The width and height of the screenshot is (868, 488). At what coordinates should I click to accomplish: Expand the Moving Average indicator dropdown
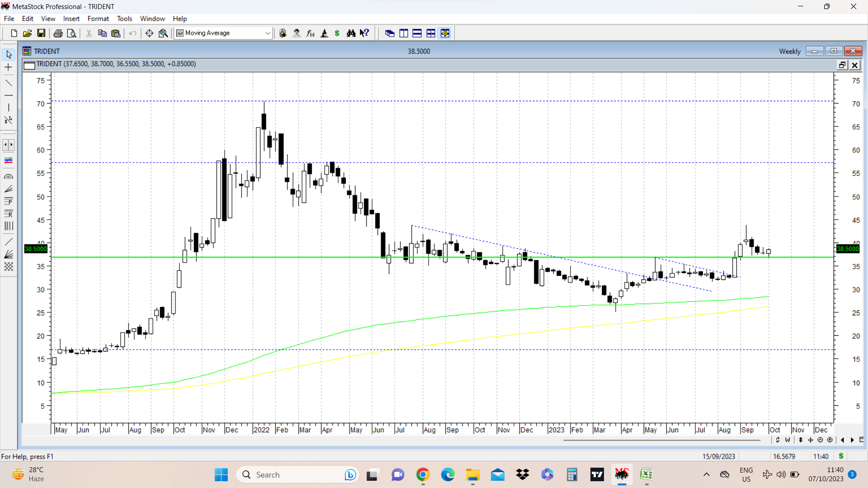(268, 33)
